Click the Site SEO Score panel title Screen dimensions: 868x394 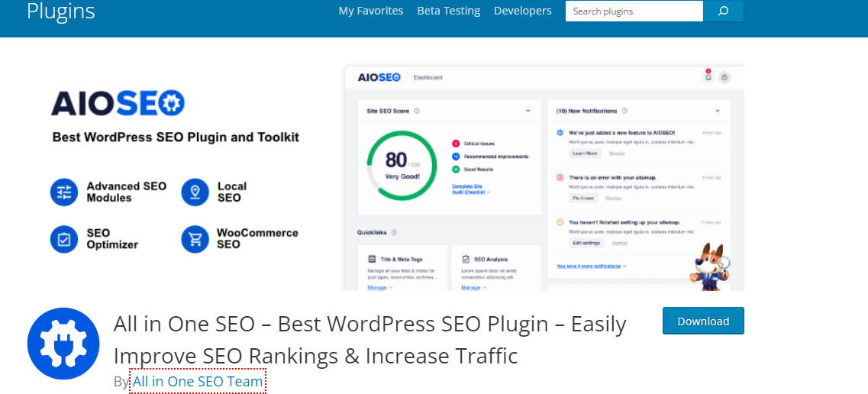pos(388,111)
